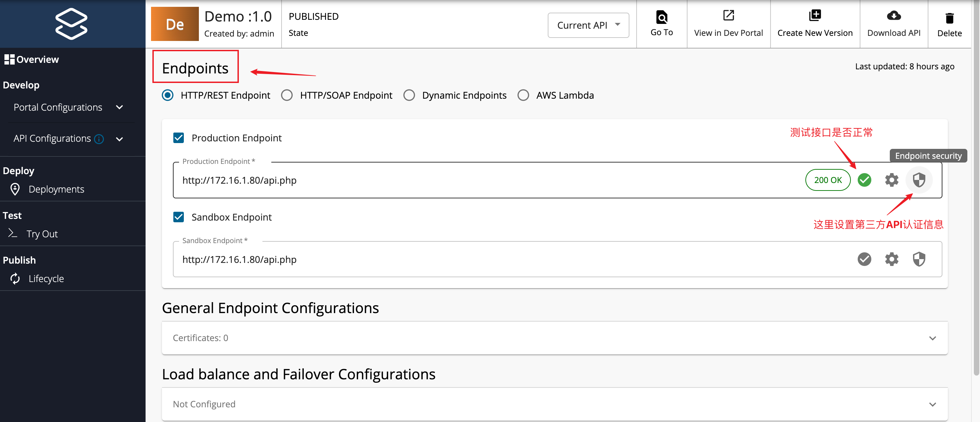This screenshot has height=422, width=980.
Task: Expand Load balance Not Configured panel
Action: click(554, 404)
